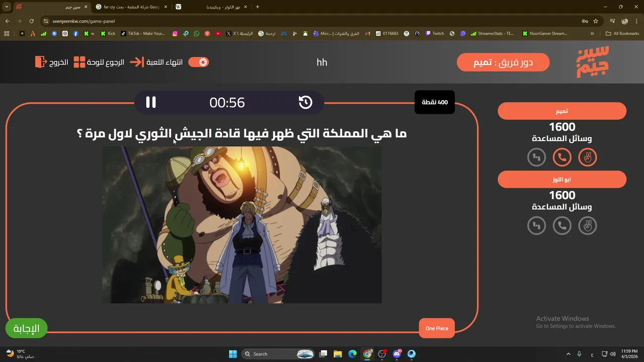
Task: Click the 400 نقطة points badge
Action: pos(435,103)
